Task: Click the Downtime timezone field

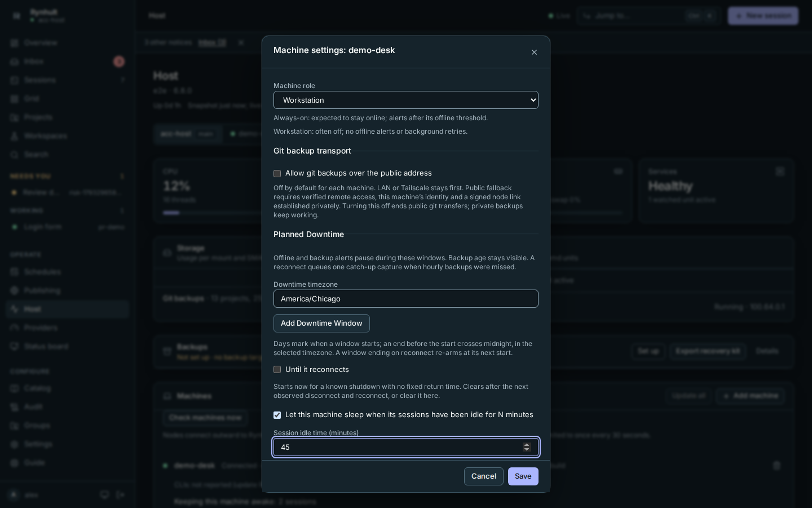Action: [x=406, y=299]
